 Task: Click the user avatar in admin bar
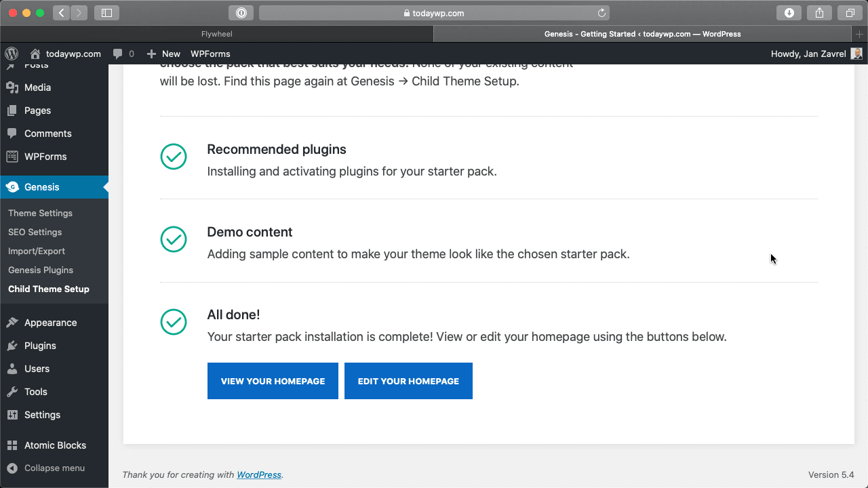[x=856, y=54]
